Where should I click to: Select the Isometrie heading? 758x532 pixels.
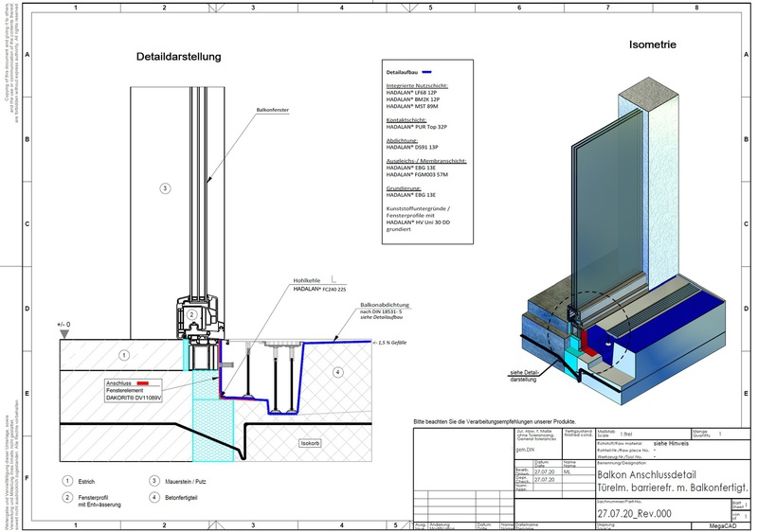coord(654,44)
